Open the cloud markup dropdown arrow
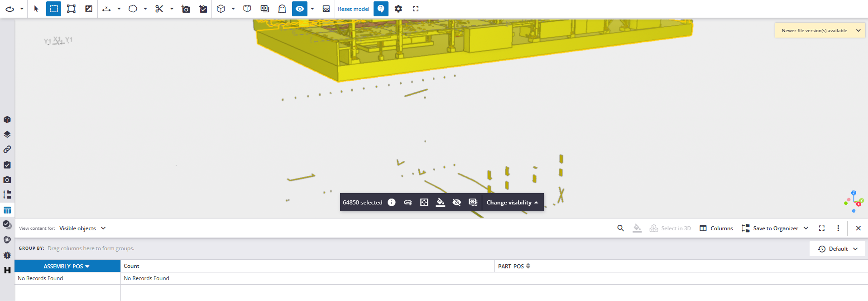Viewport: 868px width, 301px height. point(145,9)
